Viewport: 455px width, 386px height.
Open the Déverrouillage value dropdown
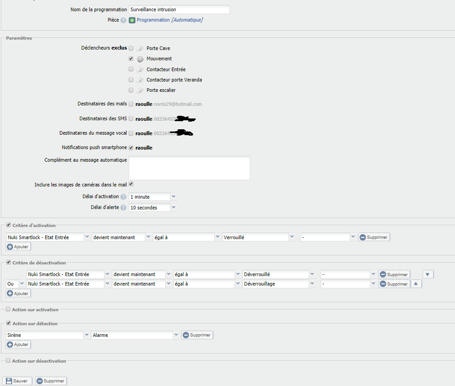pos(279,284)
